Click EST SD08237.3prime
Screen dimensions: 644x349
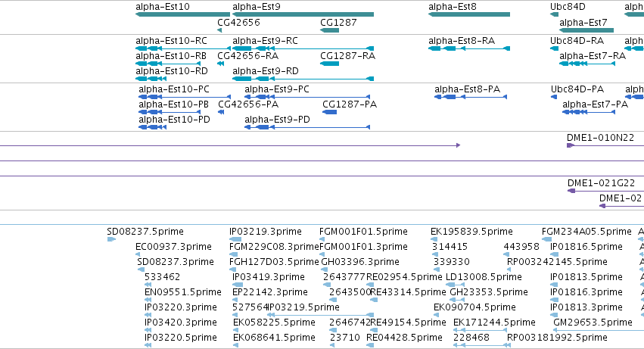176,262
